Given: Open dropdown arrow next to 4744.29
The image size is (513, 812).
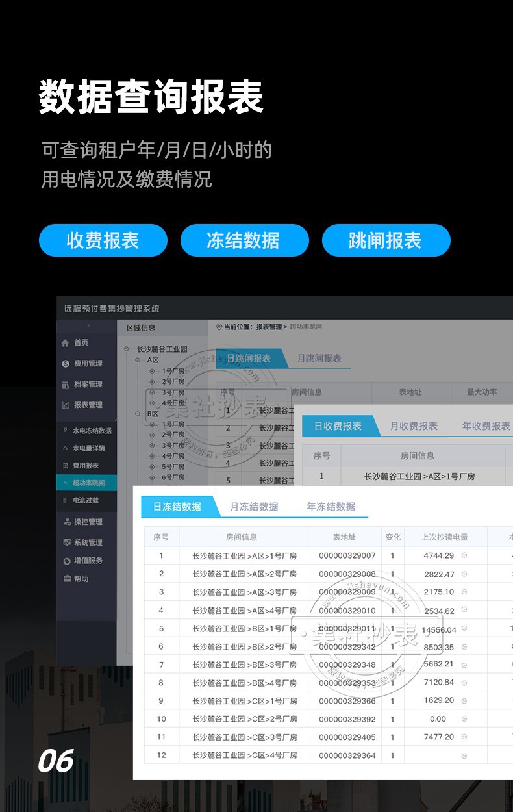Looking at the screenshot, I should (464, 555).
